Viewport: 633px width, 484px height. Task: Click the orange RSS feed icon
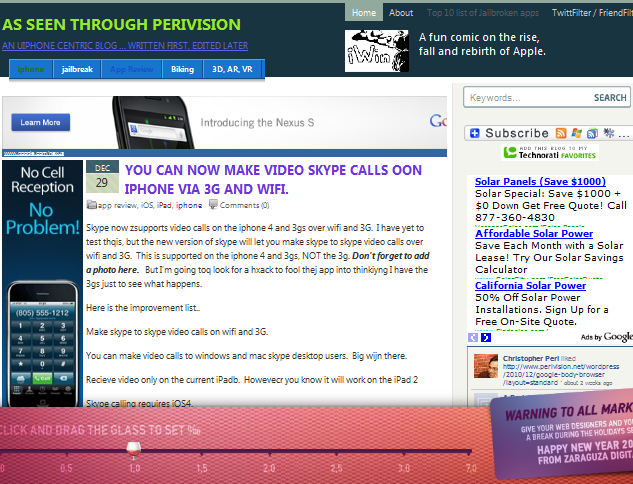click(561, 133)
